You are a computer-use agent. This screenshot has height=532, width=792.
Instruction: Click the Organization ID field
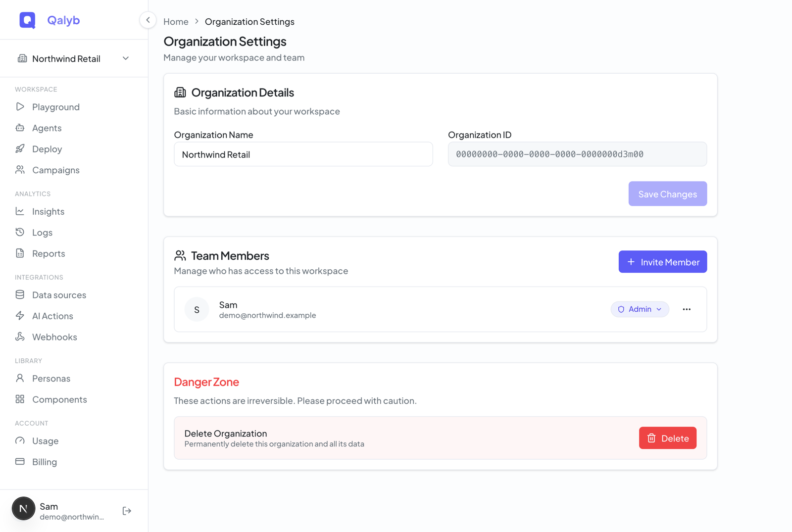click(577, 154)
